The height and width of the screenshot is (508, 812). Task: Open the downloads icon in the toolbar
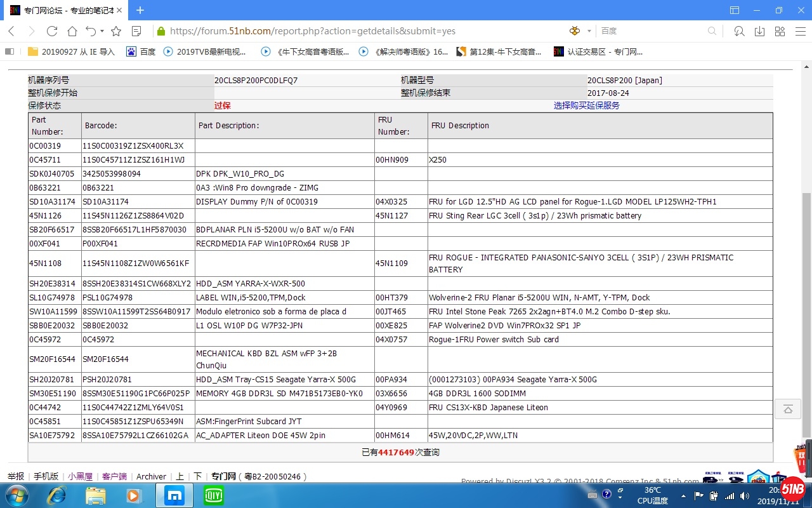click(x=759, y=31)
